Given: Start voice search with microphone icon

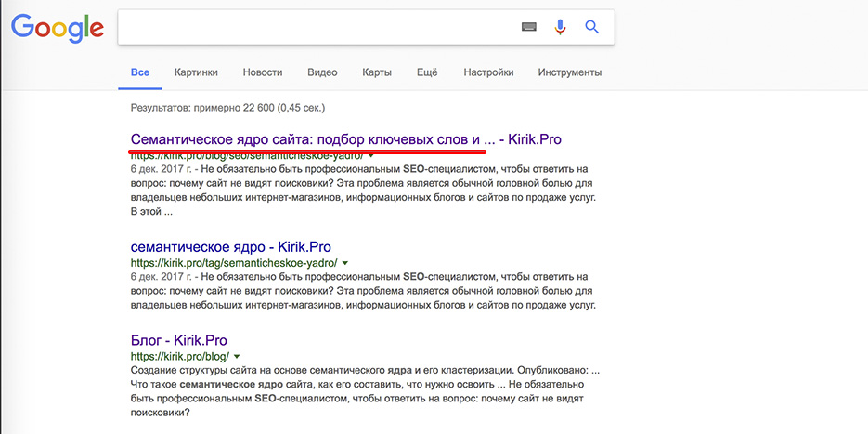Looking at the screenshot, I should click(560, 27).
